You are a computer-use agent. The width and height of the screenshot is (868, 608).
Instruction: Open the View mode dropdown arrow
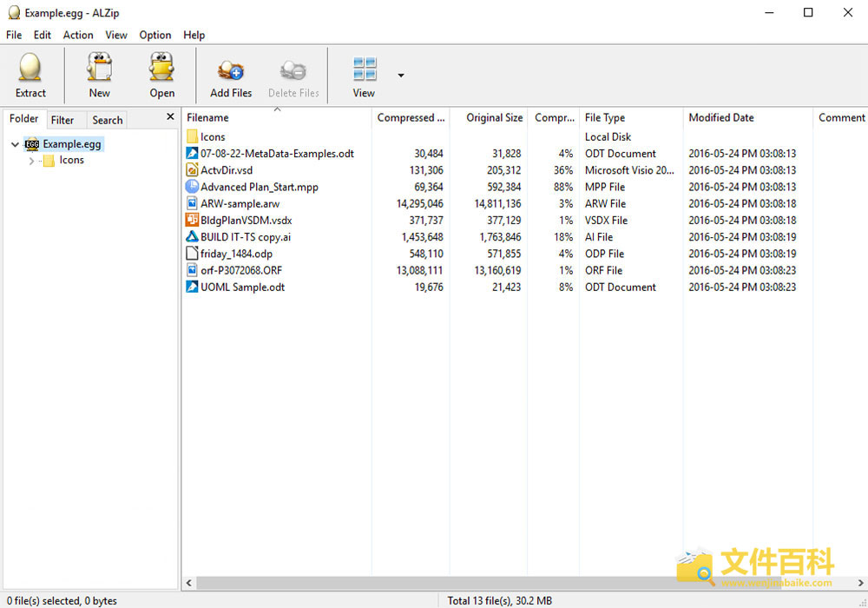click(401, 76)
